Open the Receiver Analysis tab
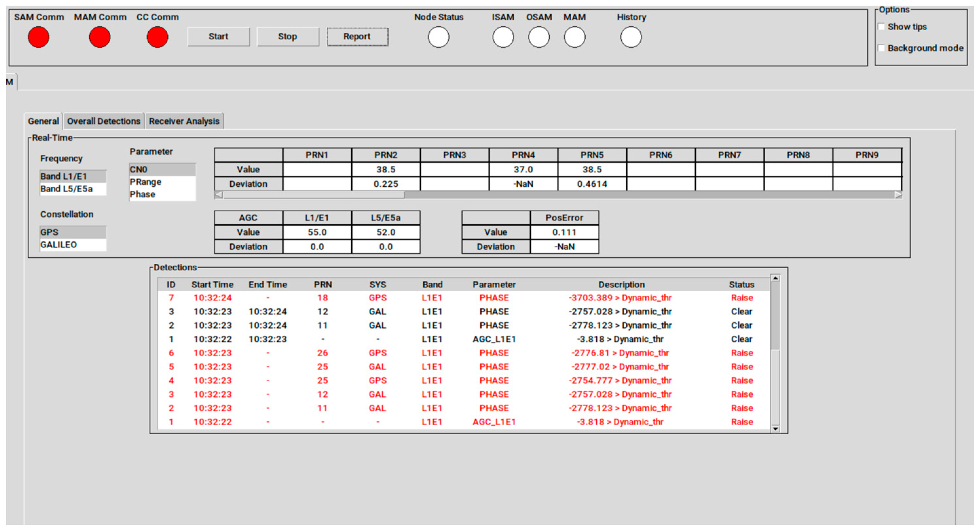 point(184,121)
